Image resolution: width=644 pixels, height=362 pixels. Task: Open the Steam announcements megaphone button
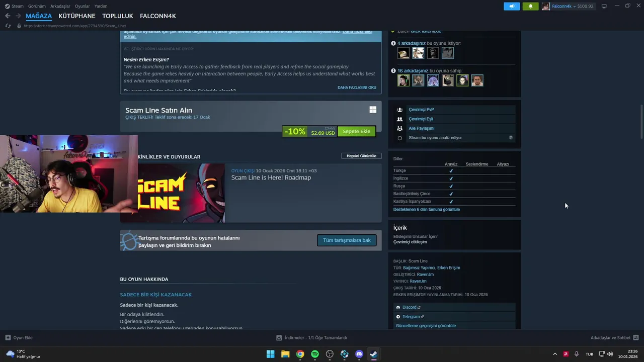tap(512, 6)
